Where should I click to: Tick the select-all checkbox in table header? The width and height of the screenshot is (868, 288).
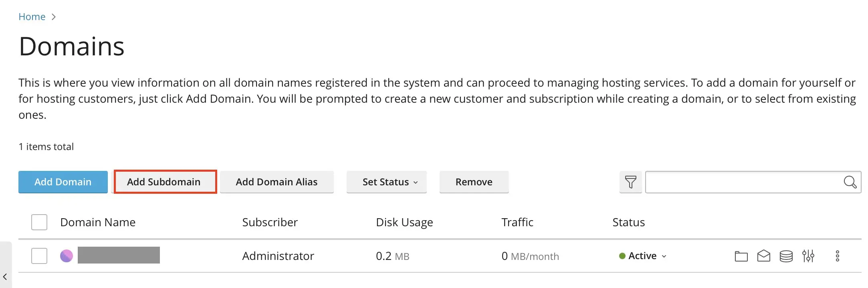tap(39, 222)
